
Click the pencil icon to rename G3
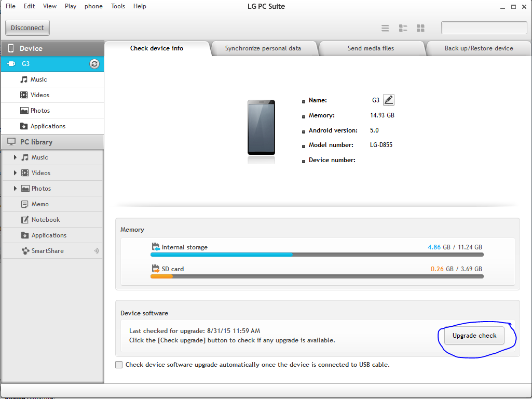point(388,100)
